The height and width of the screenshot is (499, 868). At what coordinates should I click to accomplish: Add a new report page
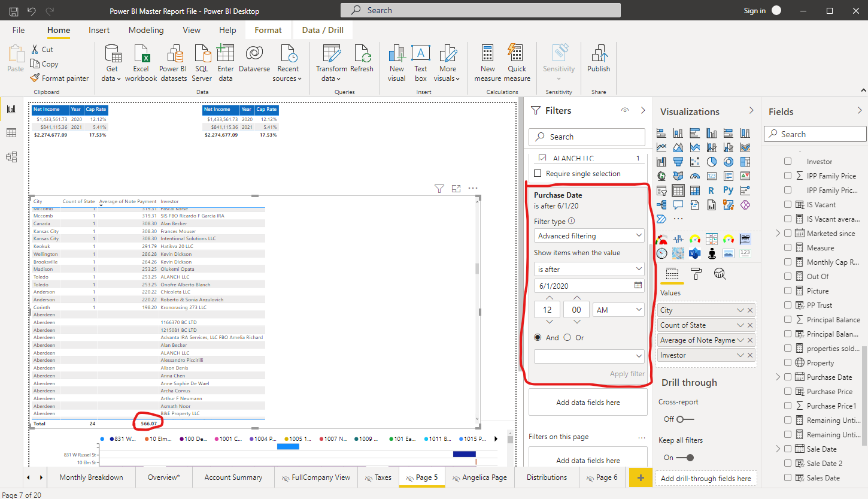[x=641, y=477]
